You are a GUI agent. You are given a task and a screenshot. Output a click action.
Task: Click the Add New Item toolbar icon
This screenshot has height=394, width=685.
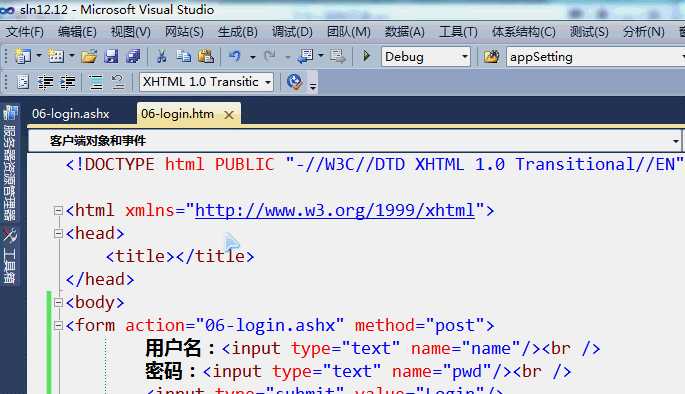tap(56, 56)
